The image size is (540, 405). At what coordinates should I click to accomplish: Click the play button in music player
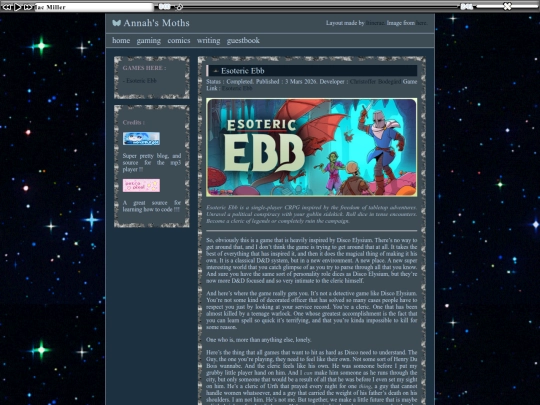click(18, 7)
